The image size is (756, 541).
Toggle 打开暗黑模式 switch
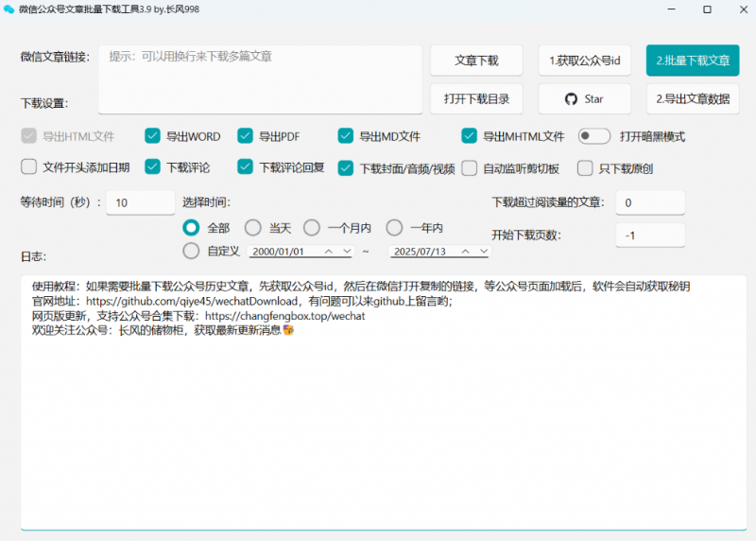click(594, 136)
